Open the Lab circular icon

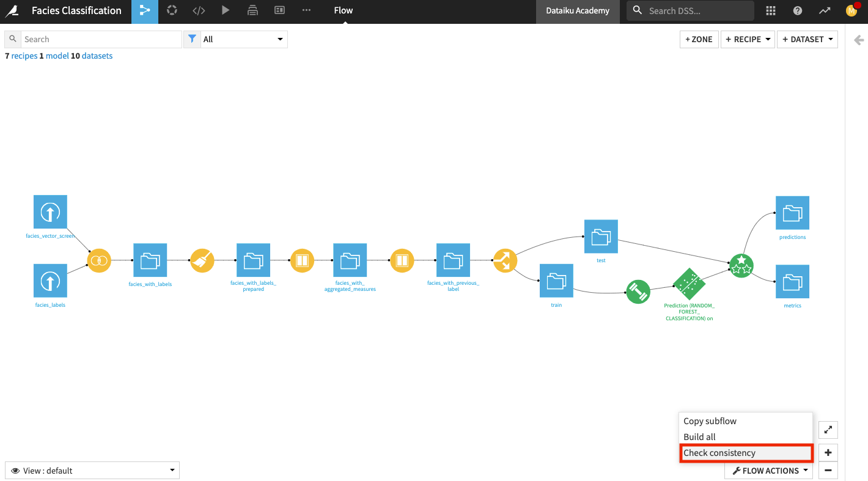coord(172,10)
